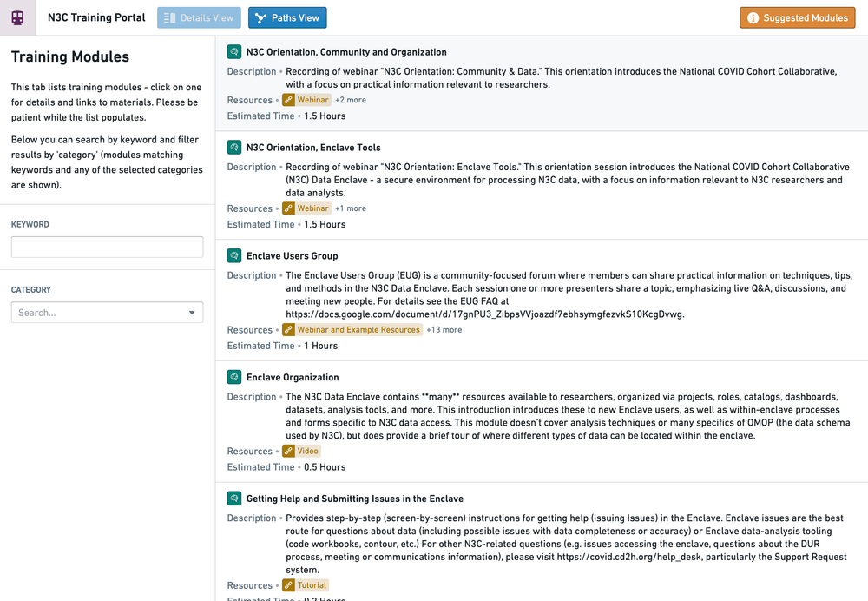This screenshot has height=601, width=868.
Task: Open 'Enclave Organization' module title
Action: pos(293,378)
